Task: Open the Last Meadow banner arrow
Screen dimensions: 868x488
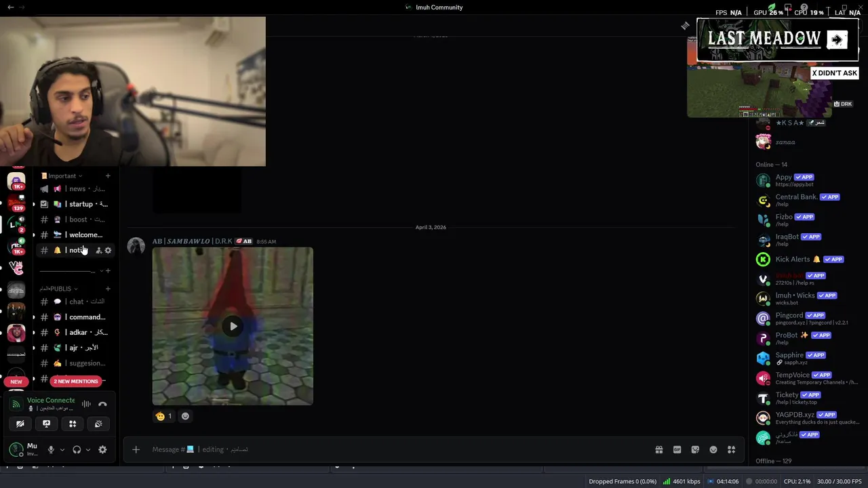Action: pos(837,39)
